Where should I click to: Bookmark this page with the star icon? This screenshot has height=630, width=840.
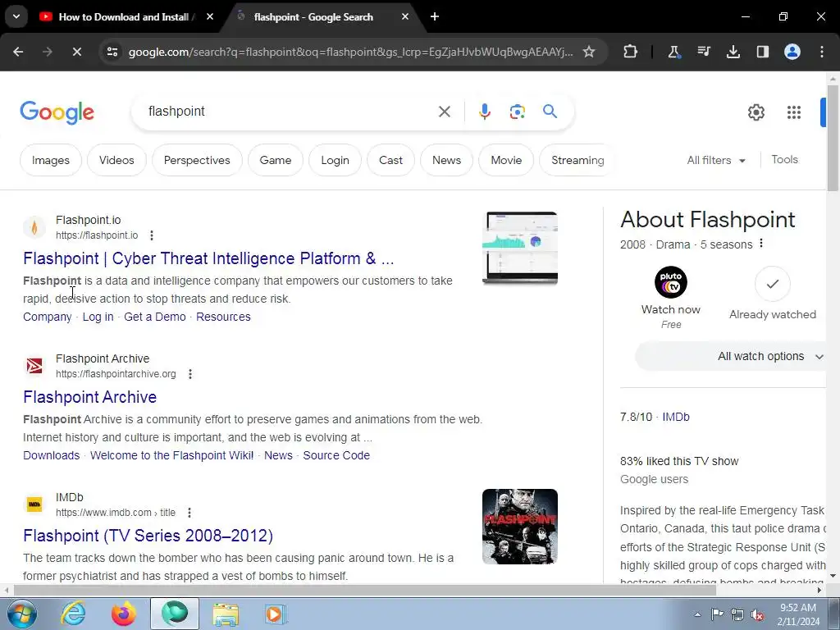589,52
